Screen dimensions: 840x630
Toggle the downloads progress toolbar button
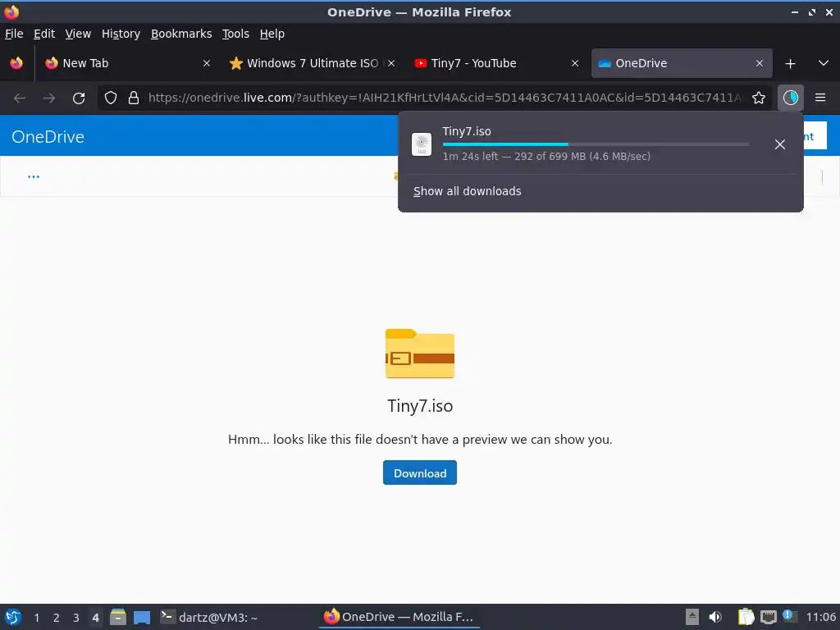point(790,98)
